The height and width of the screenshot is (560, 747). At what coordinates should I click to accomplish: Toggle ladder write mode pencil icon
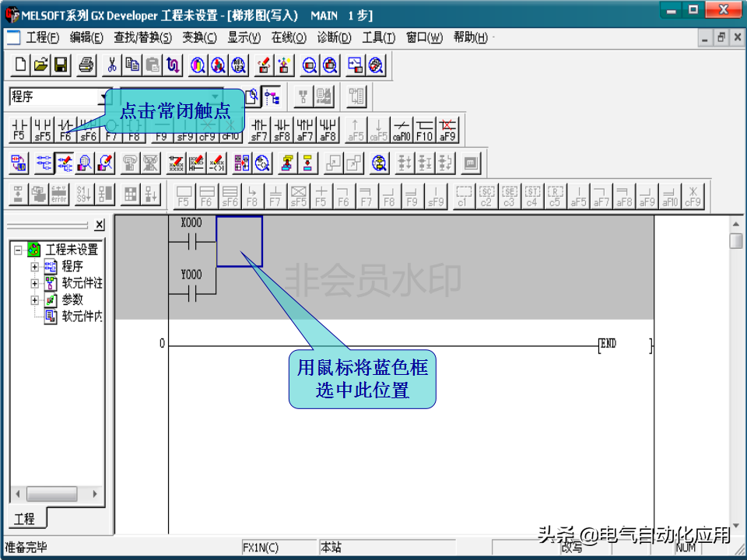[65, 163]
